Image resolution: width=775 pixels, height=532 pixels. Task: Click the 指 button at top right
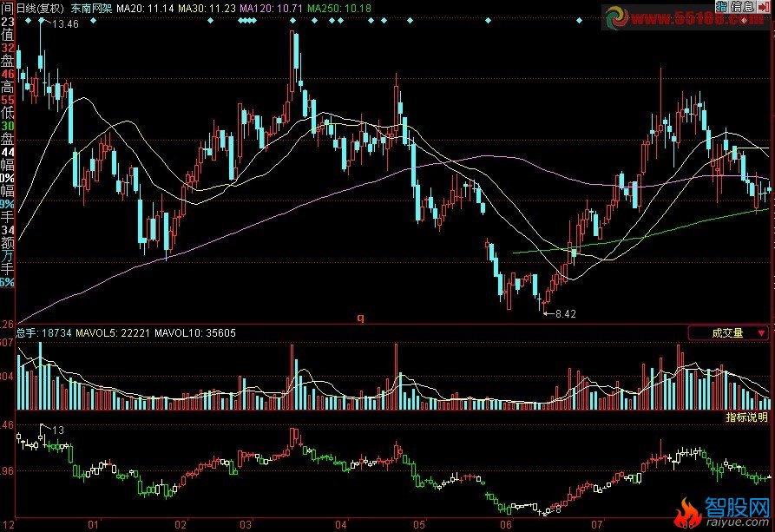pos(723,7)
